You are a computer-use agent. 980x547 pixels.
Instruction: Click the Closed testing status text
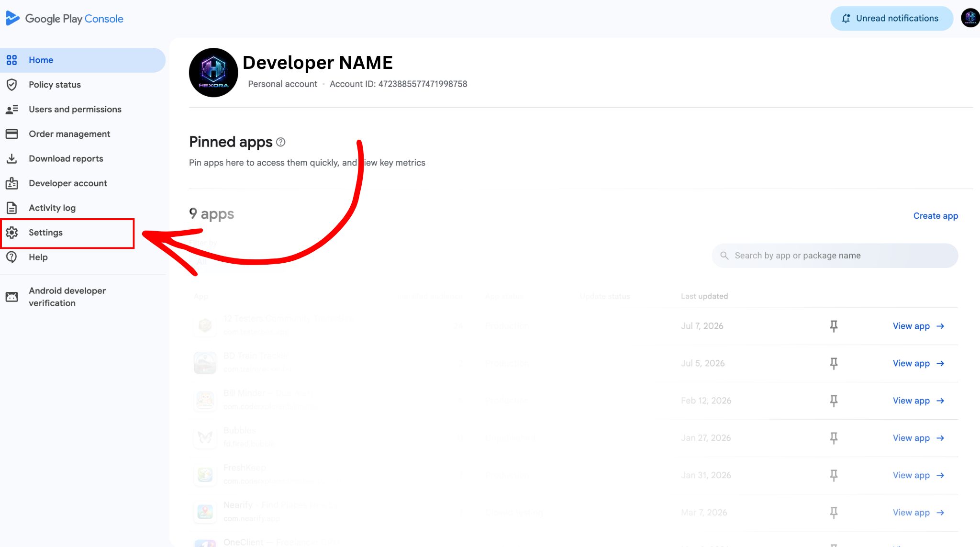pyautogui.click(x=514, y=513)
